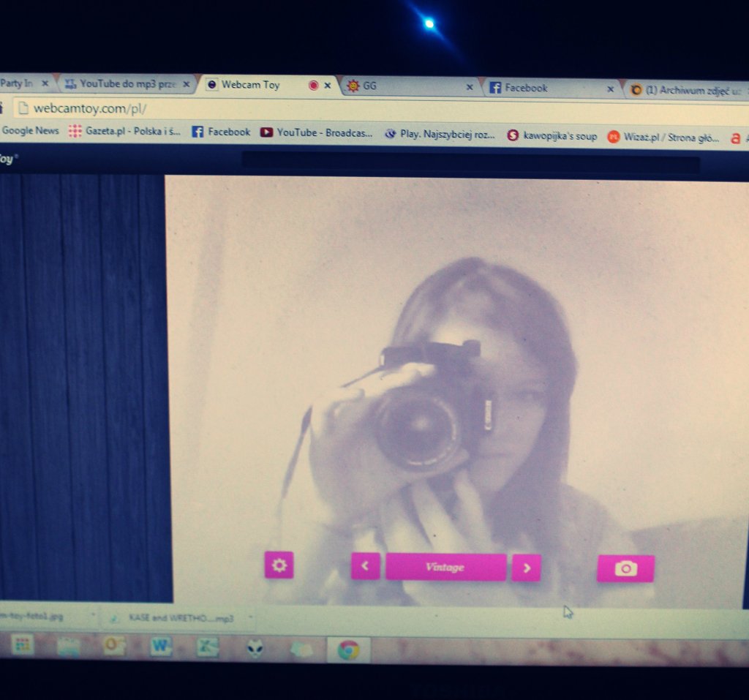Open the cloud-shaped app icon in taskbar

(x=301, y=650)
